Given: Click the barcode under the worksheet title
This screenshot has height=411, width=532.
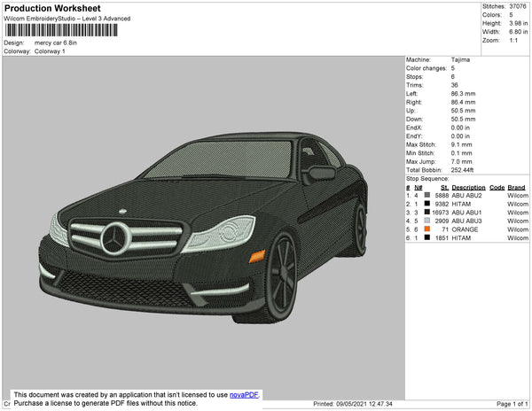Looking at the screenshot, I should point(61,30).
